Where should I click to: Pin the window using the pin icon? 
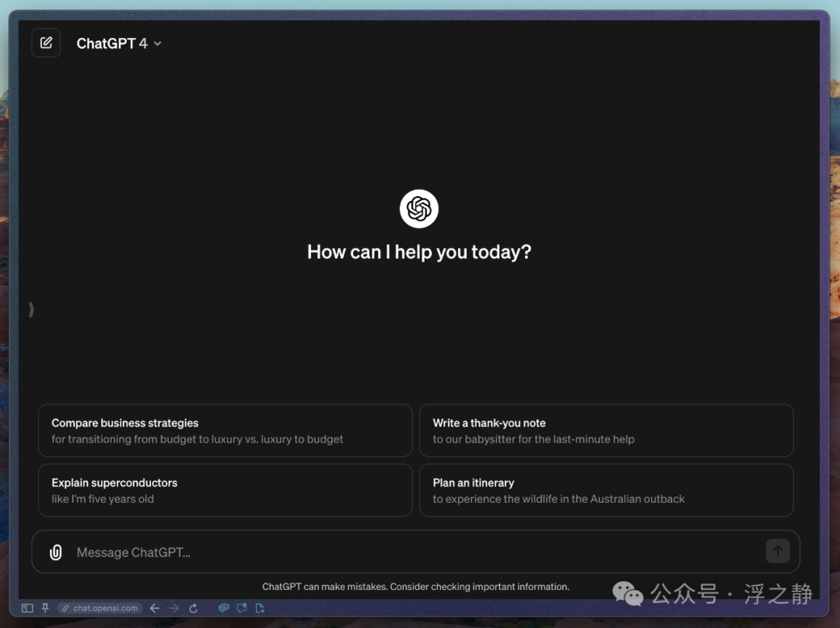[45, 608]
